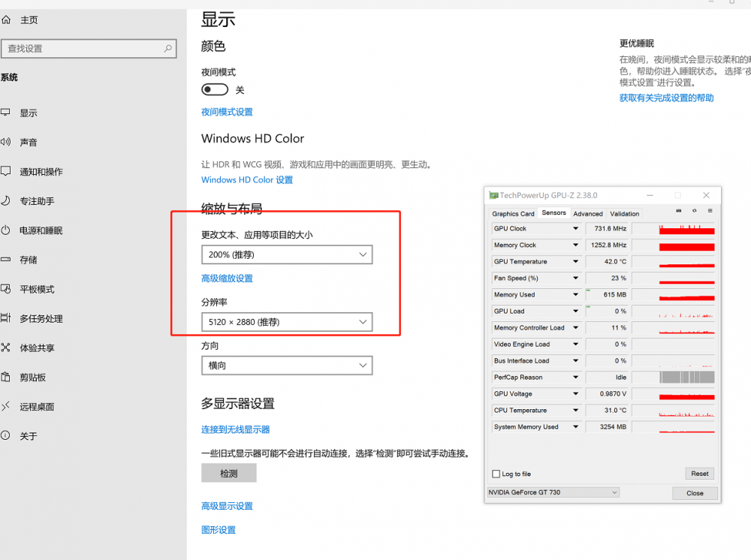
Task: Open Tablet mode via its sidebar icon
Action: click(x=6, y=288)
